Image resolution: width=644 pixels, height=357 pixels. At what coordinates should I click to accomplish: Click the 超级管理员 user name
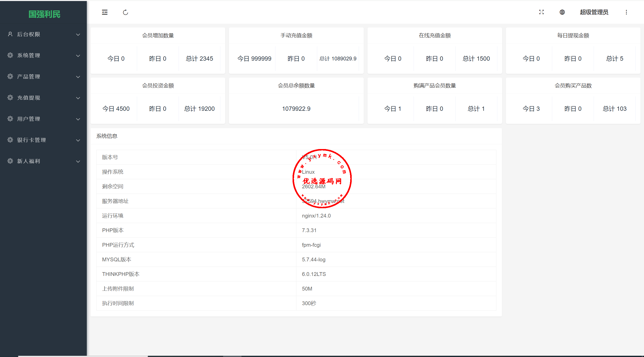coord(594,12)
